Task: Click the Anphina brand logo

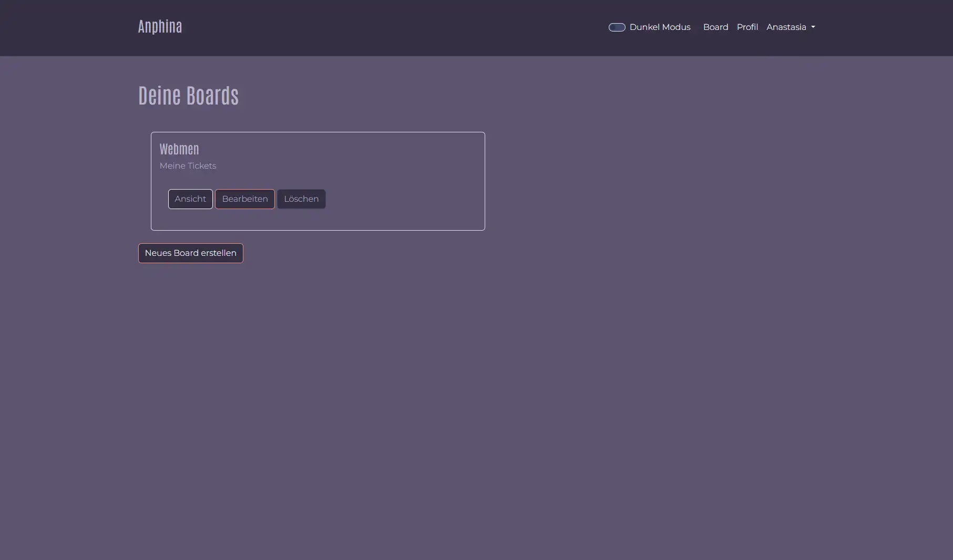Action: 160,27
